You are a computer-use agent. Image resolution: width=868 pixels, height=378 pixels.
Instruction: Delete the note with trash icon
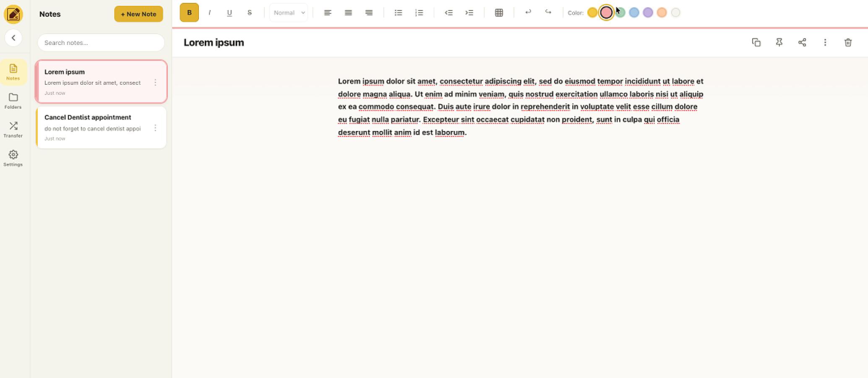pos(848,42)
